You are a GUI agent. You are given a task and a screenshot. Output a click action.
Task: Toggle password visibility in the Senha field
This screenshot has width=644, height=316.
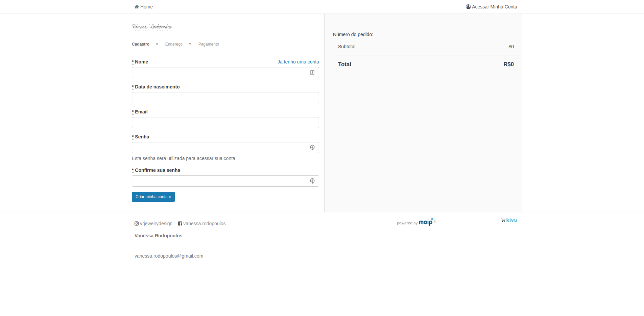(x=312, y=148)
